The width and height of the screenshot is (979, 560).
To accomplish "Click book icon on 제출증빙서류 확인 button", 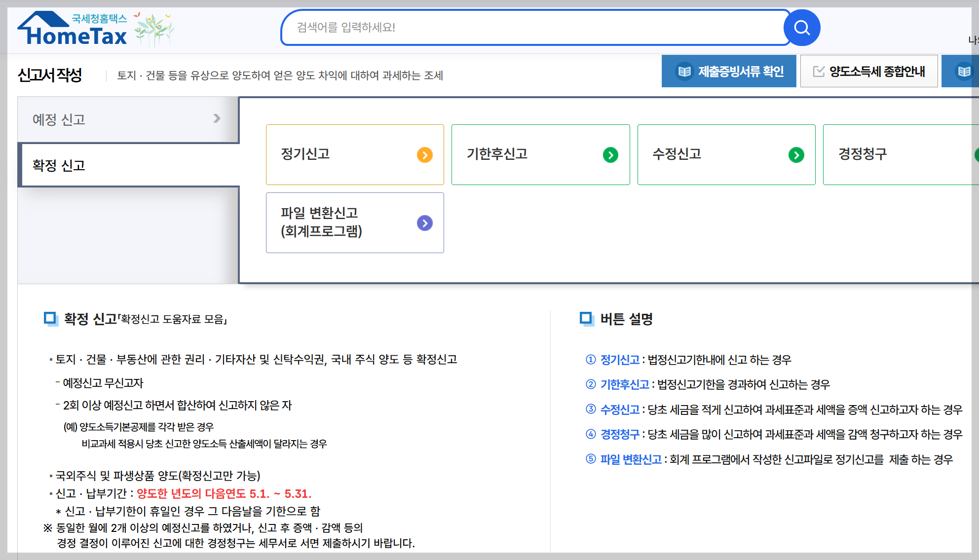I will click(684, 72).
